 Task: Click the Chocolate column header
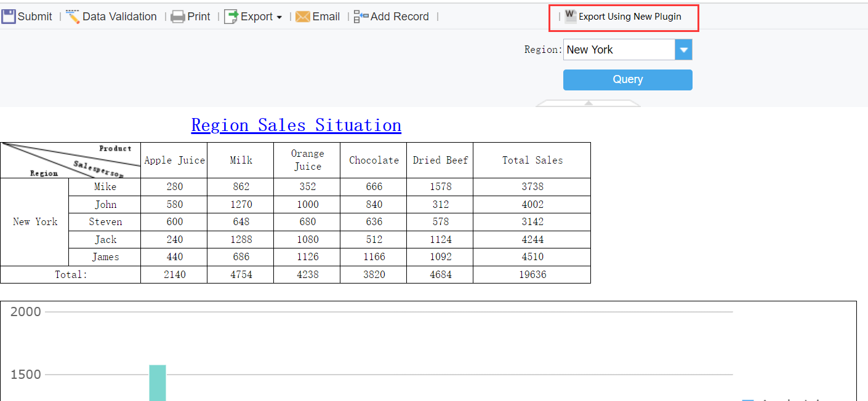pos(374,161)
